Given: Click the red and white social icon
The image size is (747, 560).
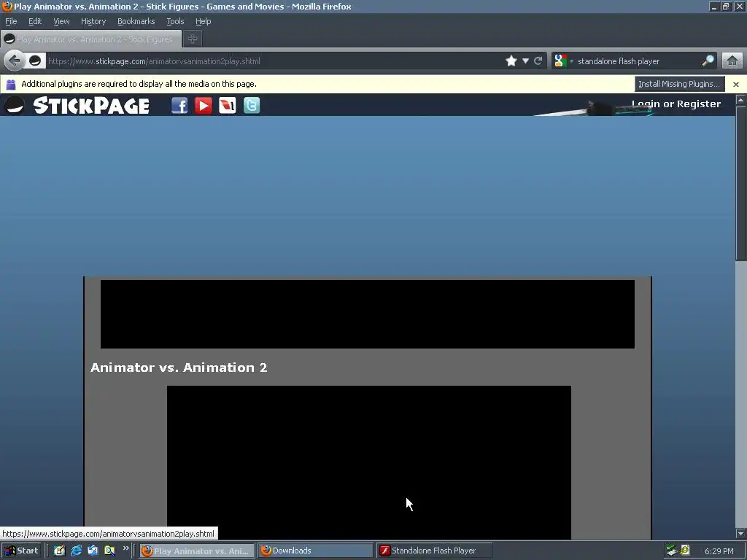Looking at the screenshot, I should point(228,105).
